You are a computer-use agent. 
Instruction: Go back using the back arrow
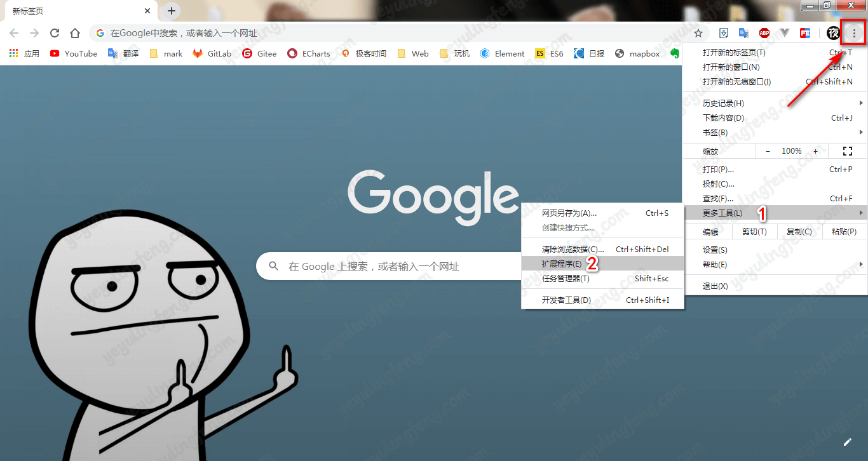(x=14, y=33)
